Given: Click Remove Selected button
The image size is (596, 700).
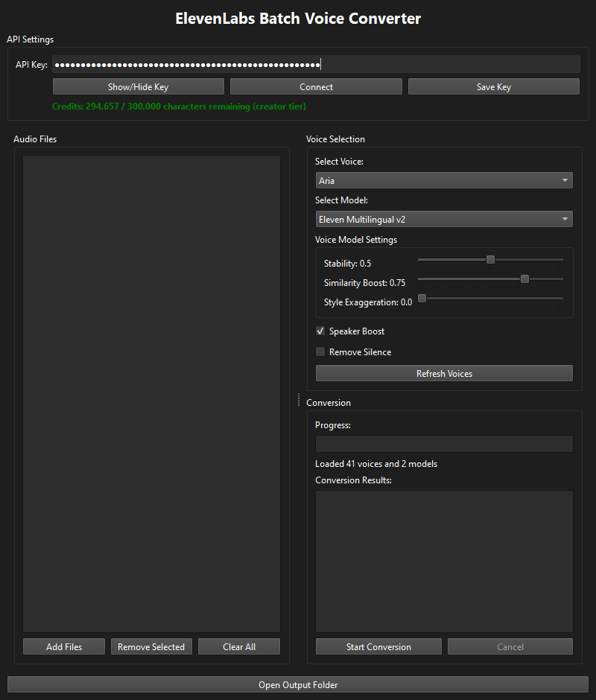Looking at the screenshot, I should click(151, 646).
